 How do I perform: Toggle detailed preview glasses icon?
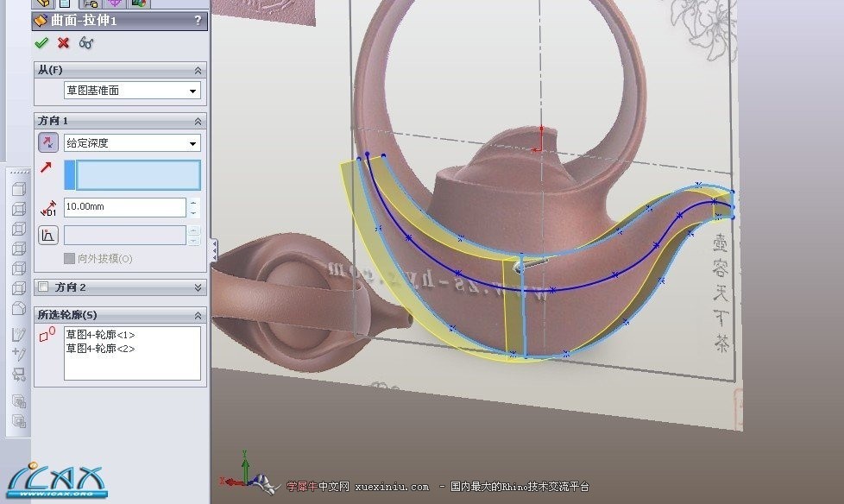point(86,43)
